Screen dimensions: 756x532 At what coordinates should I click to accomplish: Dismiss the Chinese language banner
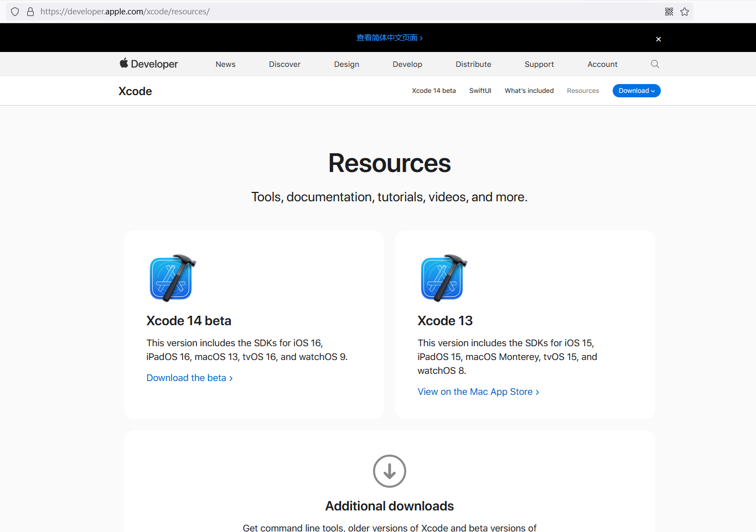click(659, 39)
